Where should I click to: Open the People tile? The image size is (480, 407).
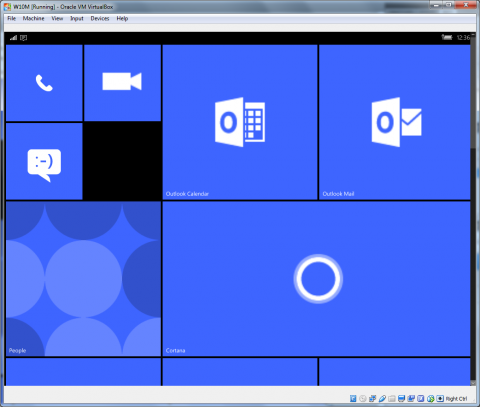[x=83, y=279]
